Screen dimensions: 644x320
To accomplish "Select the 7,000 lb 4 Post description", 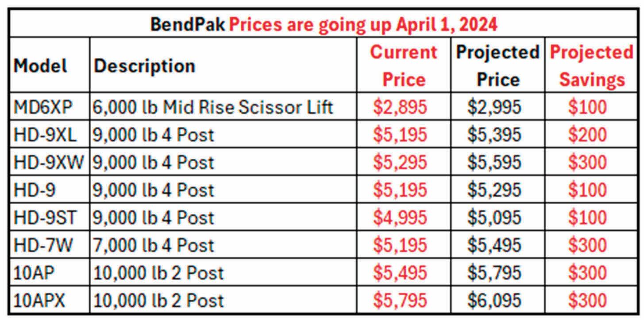I will pyautogui.click(x=153, y=245).
